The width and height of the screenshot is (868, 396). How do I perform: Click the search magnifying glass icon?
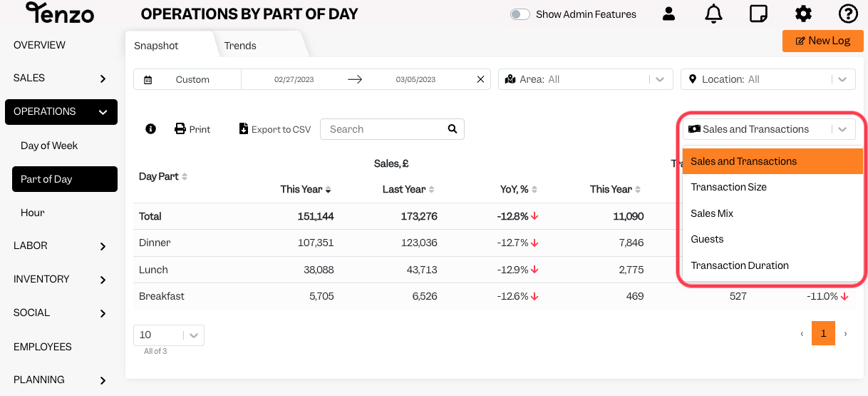[452, 129]
